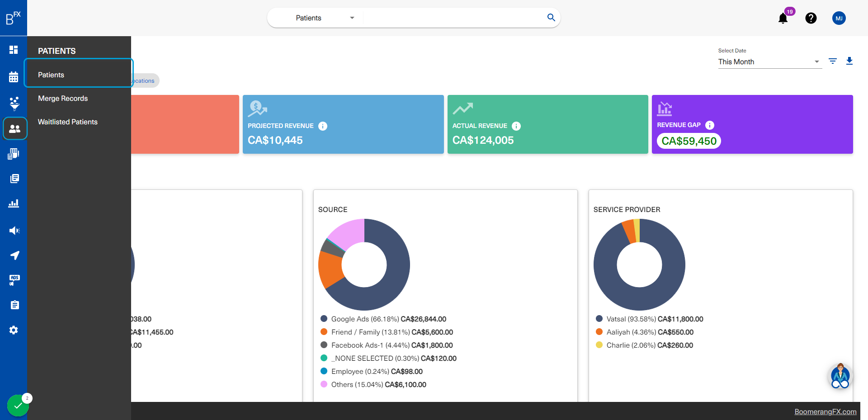This screenshot has width=868, height=420.
Task: Open the bar chart reports sidebar icon
Action: click(x=14, y=203)
